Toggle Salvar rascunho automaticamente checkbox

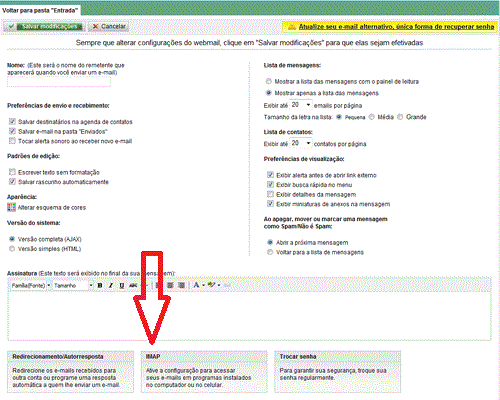coord(12,182)
